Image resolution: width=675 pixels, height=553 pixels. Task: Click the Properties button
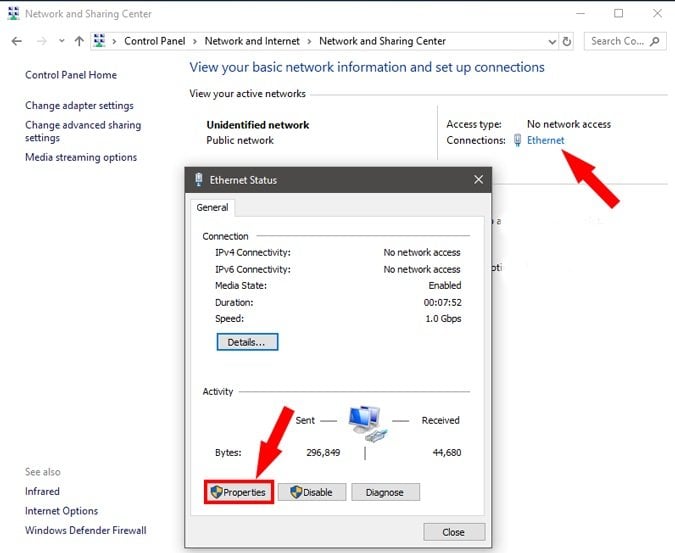click(x=239, y=492)
